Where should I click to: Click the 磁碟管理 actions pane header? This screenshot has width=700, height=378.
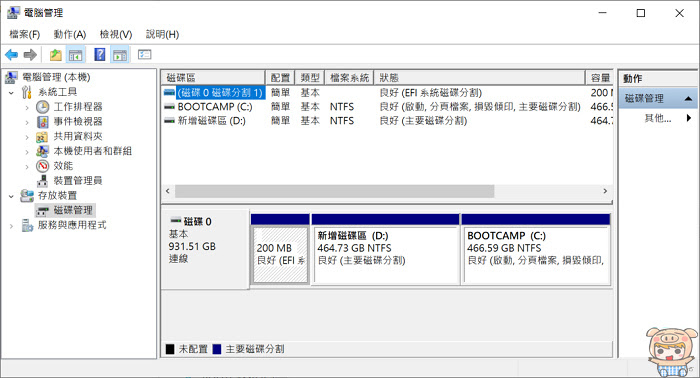658,98
